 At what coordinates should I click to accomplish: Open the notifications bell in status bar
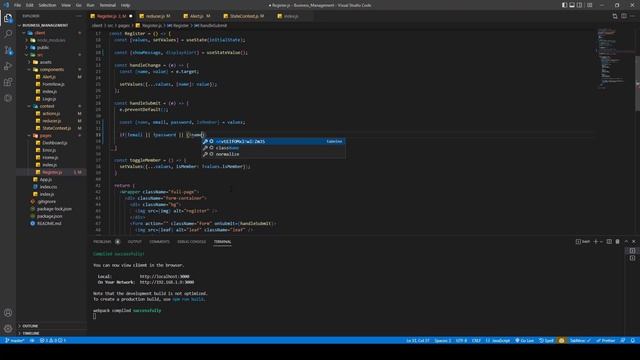coord(633,340)
